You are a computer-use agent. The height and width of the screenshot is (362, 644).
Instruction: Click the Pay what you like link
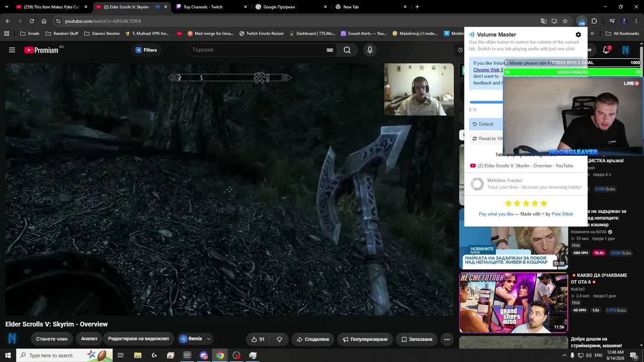coord(496,214)
